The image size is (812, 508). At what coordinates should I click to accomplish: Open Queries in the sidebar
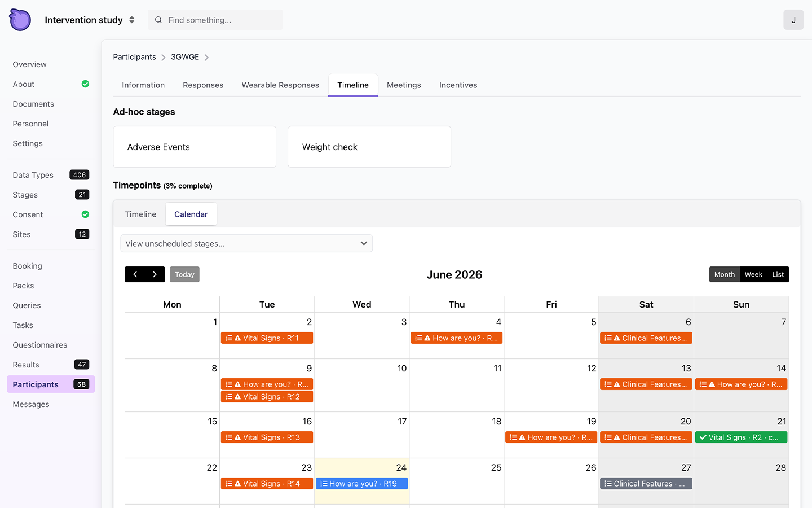27,305
